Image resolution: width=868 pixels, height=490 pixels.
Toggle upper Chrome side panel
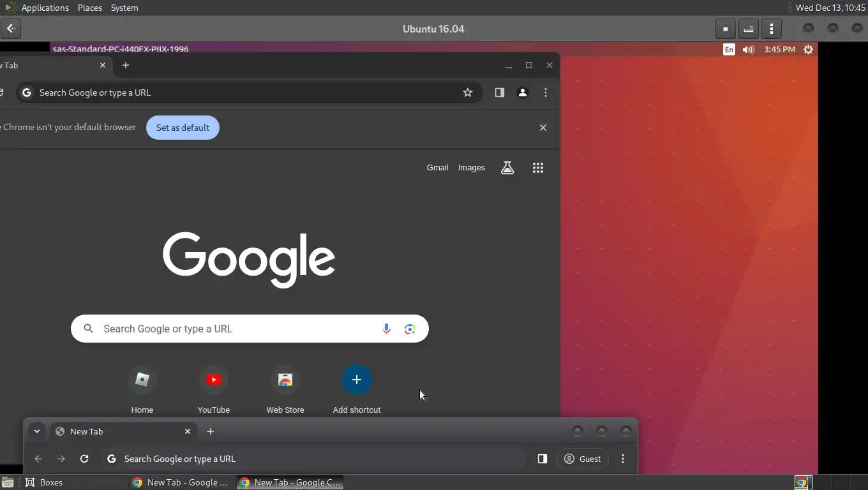[500, 93]
